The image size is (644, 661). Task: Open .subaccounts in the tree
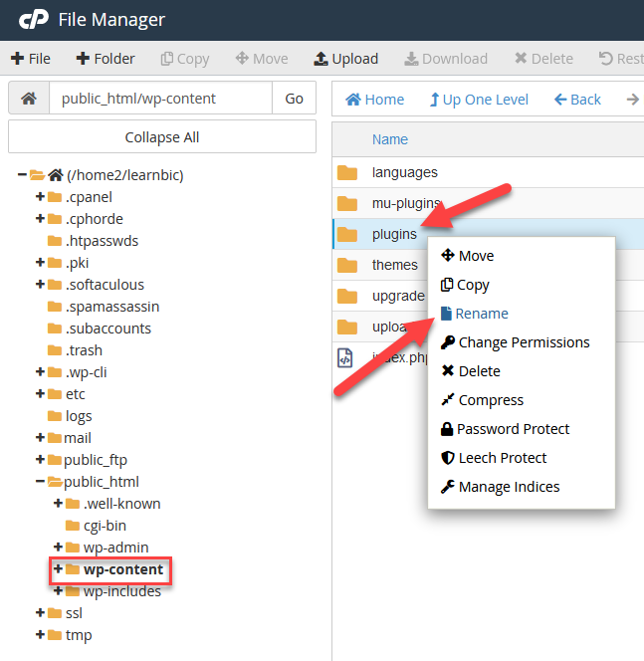[108, 329]
